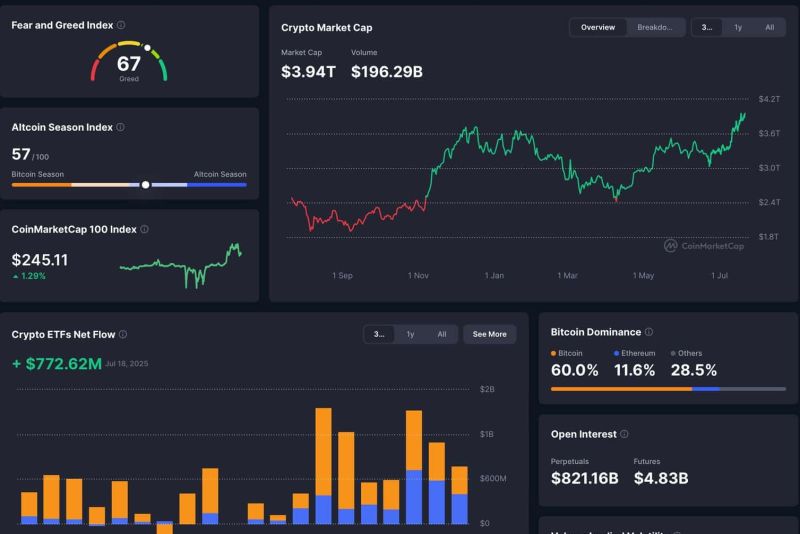Select 1y range for Crypto Market Cap chart
The width and height of the screenshot is (800, 534).
(738, 28)
